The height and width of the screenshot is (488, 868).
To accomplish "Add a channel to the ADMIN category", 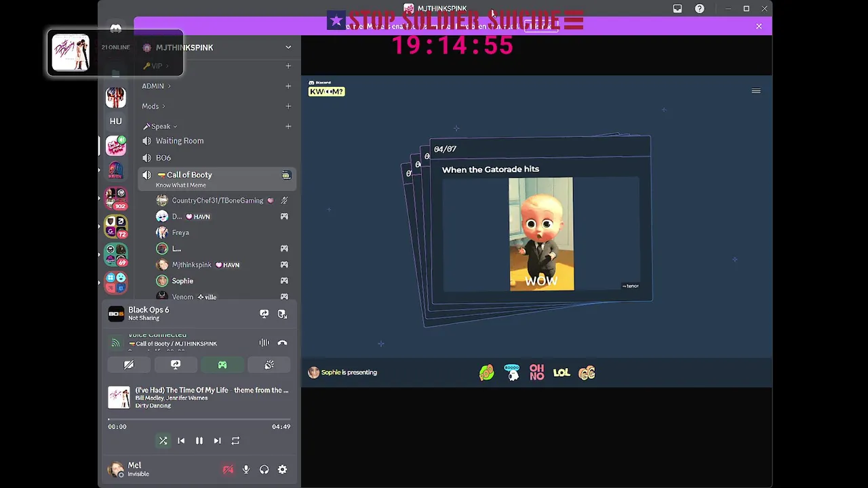I will tap(288, 86).
